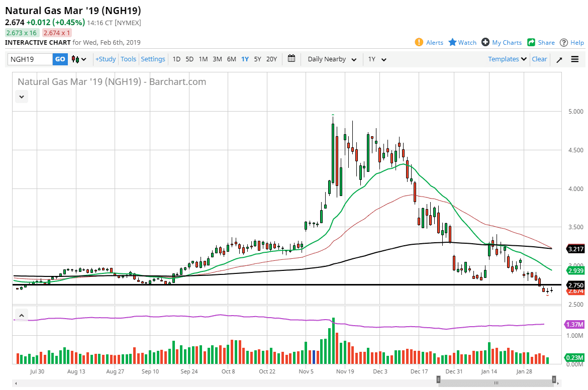The width and height of the screenshot is (588, 390).
Task: Click the My Charts plus icon
Action: pos(485,42)
